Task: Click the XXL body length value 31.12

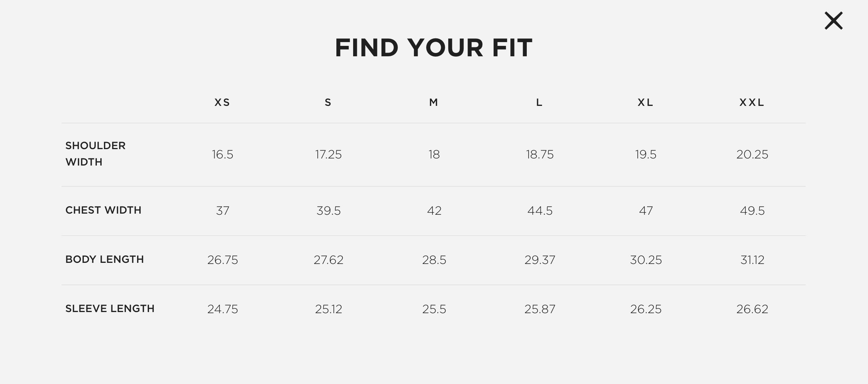Action: pyautogui.click(x=752, y=260)
